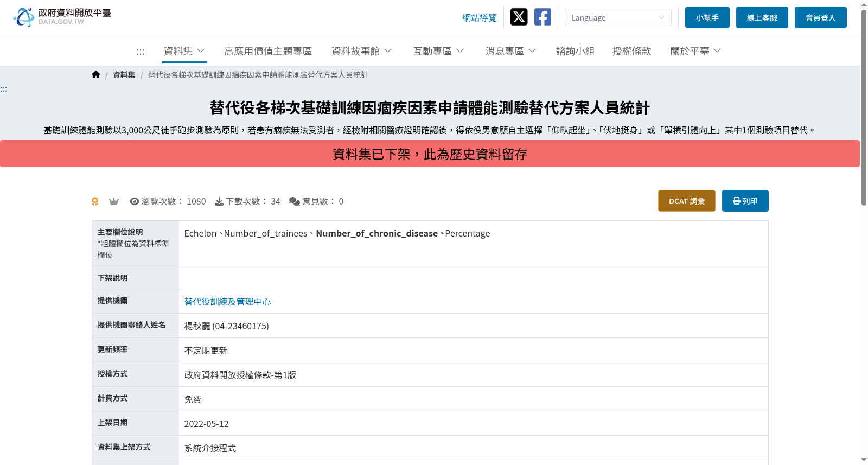
Task: Click the bold Number_of_chronic_disease field name
Action: pyautogui.click(x=376, y=233)
